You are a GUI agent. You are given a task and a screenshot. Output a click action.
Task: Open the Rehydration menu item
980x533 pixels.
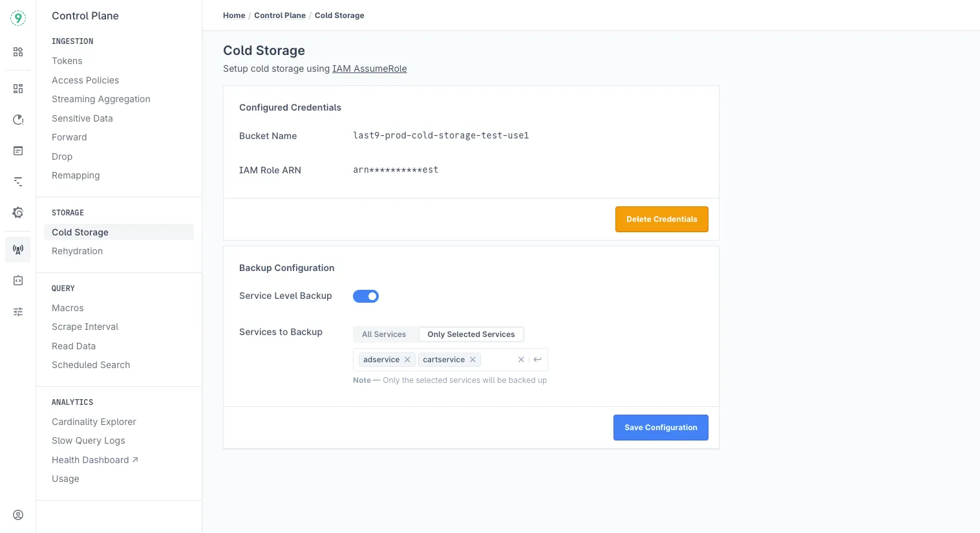tap(77, 251)
